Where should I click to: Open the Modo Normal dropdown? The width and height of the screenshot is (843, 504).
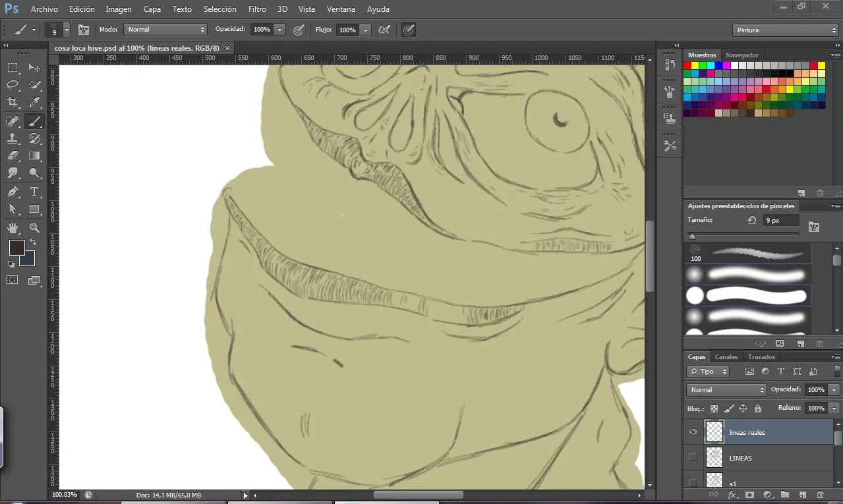pos(165,30)
